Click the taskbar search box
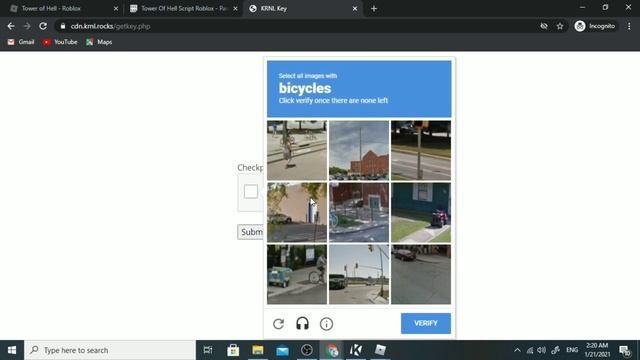Image resolution: width=640 pixels, height=360 pixels. 110,350
